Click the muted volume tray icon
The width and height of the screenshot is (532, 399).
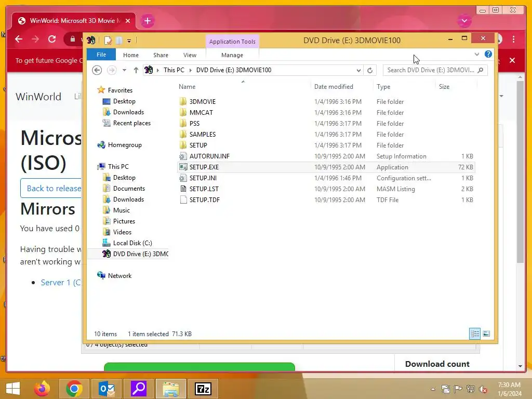coord(483,389)
